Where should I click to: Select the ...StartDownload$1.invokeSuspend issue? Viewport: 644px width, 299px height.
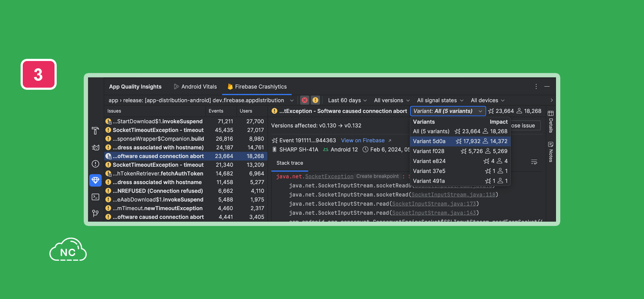pyautogui.click(x=185, y=122)
